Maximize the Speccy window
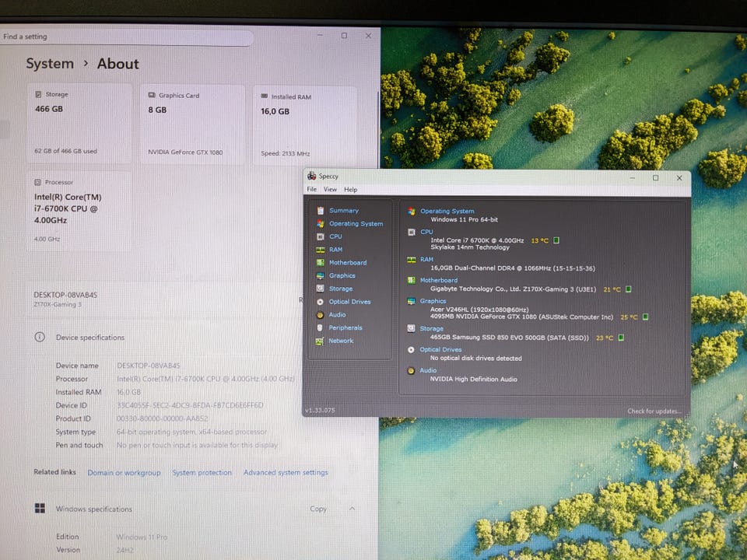747x560 pixels. (655, 177)
